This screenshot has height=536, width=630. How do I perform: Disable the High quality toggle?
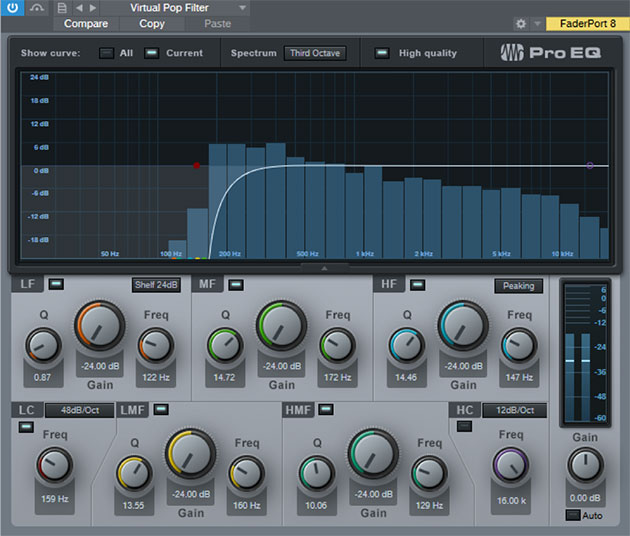(382, 53)
